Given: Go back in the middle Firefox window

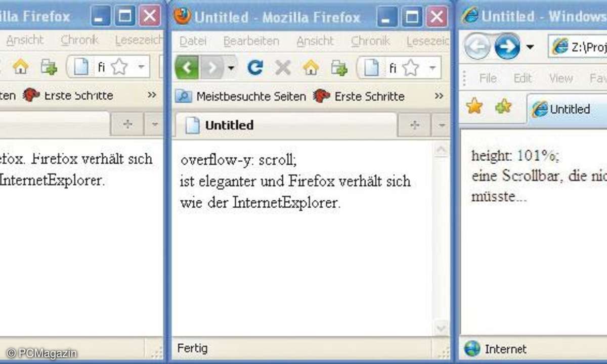Looking at the screenshot, I should click(x=187, y=67).
